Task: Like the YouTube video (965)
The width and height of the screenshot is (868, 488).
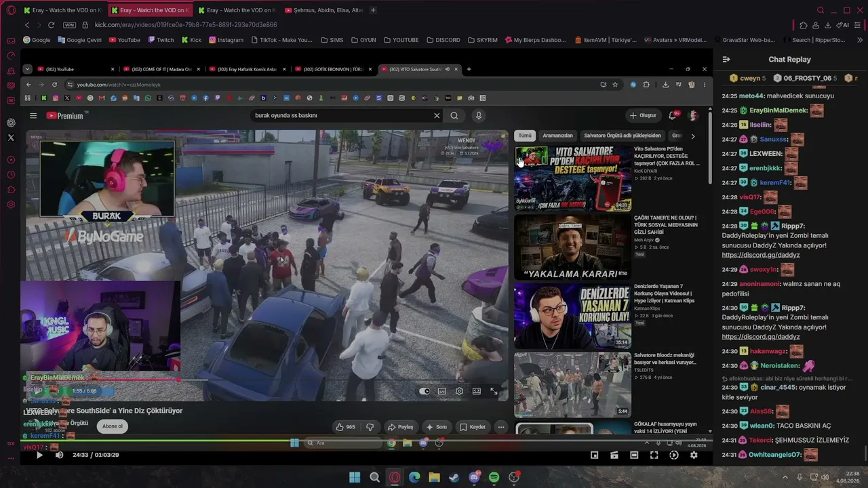Action: 346,427
